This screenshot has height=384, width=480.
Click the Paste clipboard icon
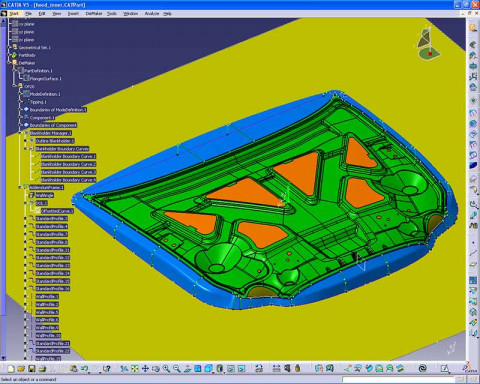pos(74,368)
